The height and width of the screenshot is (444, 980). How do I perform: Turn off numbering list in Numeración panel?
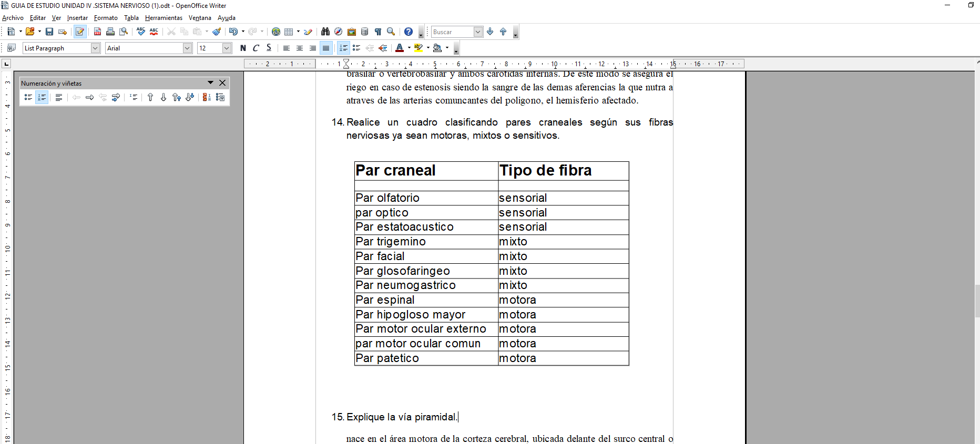[x=59, y=97]
